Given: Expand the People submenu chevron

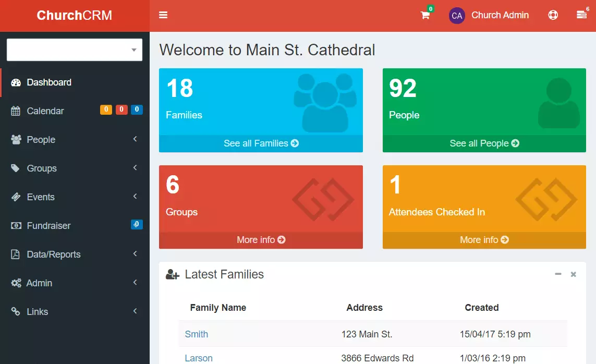Looking at the screenshot, I should (x=135, y=139).
